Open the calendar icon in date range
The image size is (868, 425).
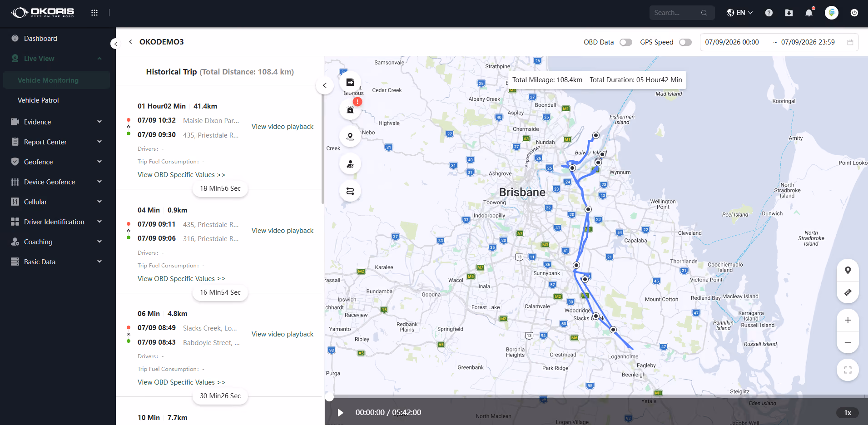click(850, 42)
